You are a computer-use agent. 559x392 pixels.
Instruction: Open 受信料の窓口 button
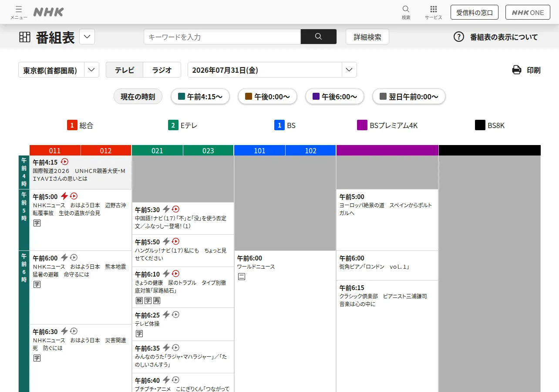click(475, 12)
